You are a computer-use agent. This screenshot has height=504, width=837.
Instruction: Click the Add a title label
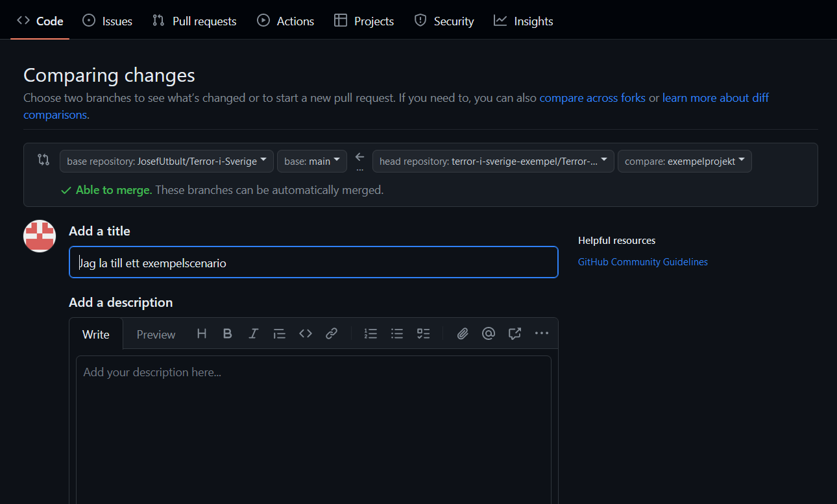point(99,231)
